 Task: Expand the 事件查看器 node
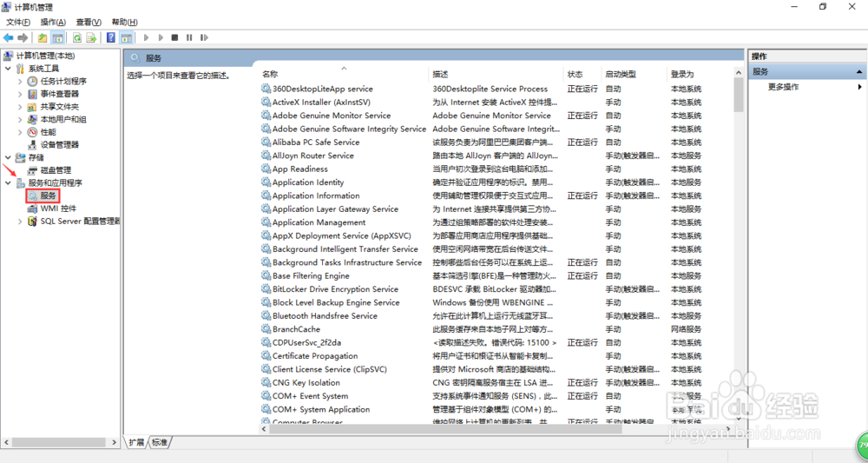click(x=20, y=94)
